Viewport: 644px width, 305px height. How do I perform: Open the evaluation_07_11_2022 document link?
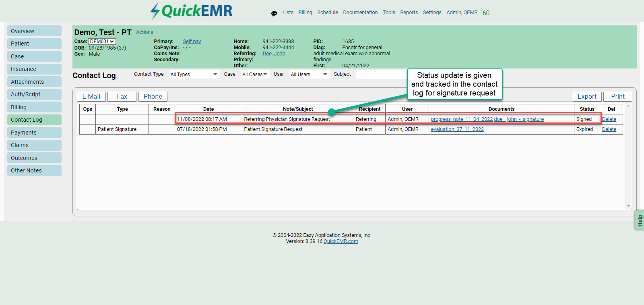[457, 129]
